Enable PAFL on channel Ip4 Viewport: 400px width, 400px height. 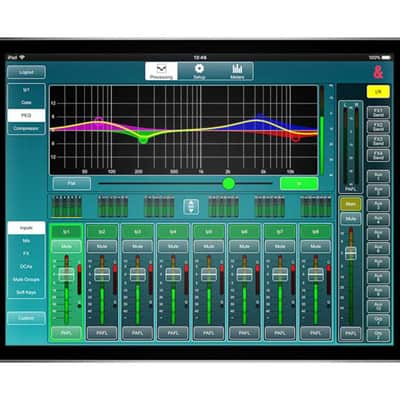click(173, 333)
